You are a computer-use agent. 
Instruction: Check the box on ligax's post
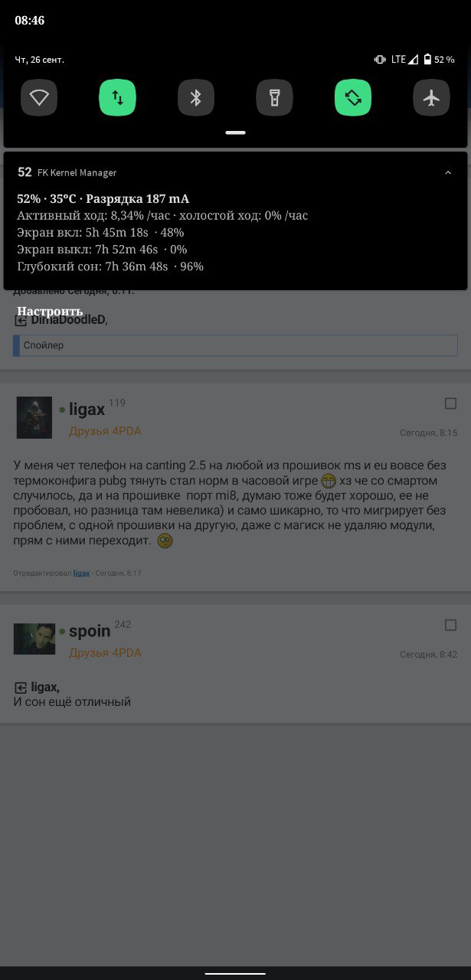click(x=450, y=403)
